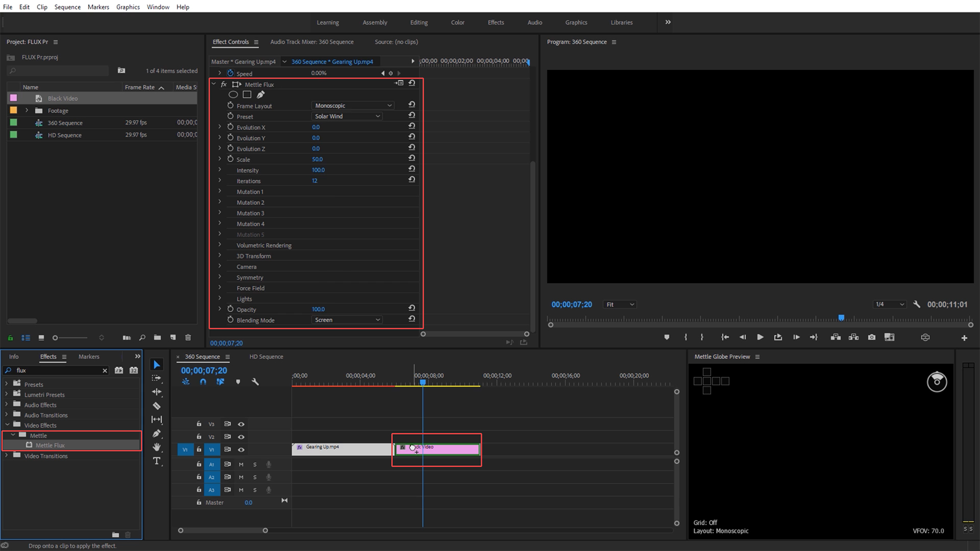
Task: Open Blending Mode Screen dropdown
Action: (x=347, y=320)
